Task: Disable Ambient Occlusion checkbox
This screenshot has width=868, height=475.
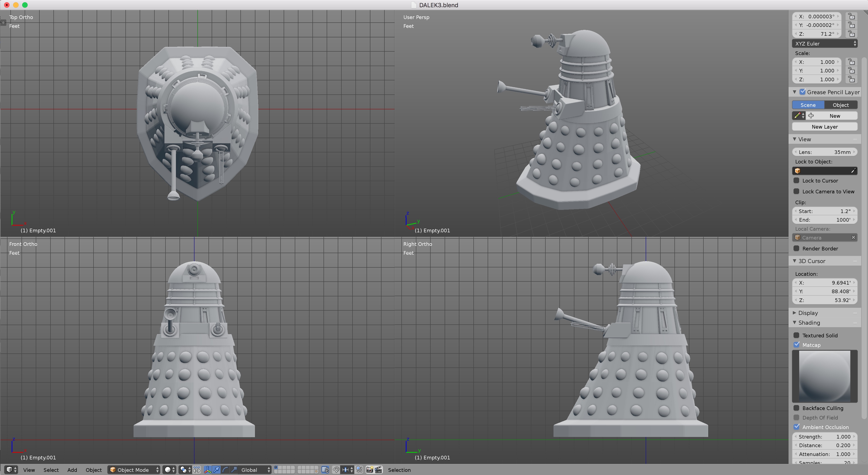Action: coord(796,427)
